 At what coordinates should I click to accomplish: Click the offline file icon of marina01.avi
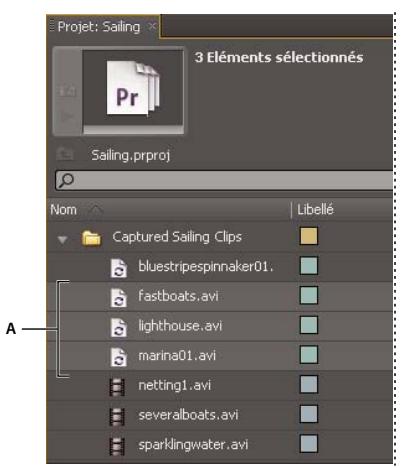[119, 357]
